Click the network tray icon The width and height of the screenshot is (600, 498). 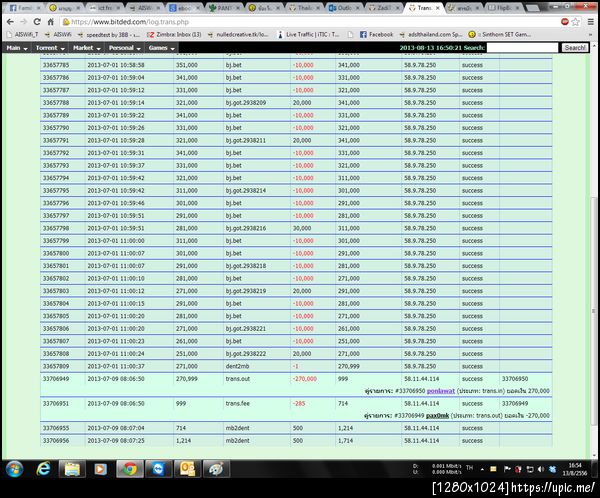tap(530, 469)
